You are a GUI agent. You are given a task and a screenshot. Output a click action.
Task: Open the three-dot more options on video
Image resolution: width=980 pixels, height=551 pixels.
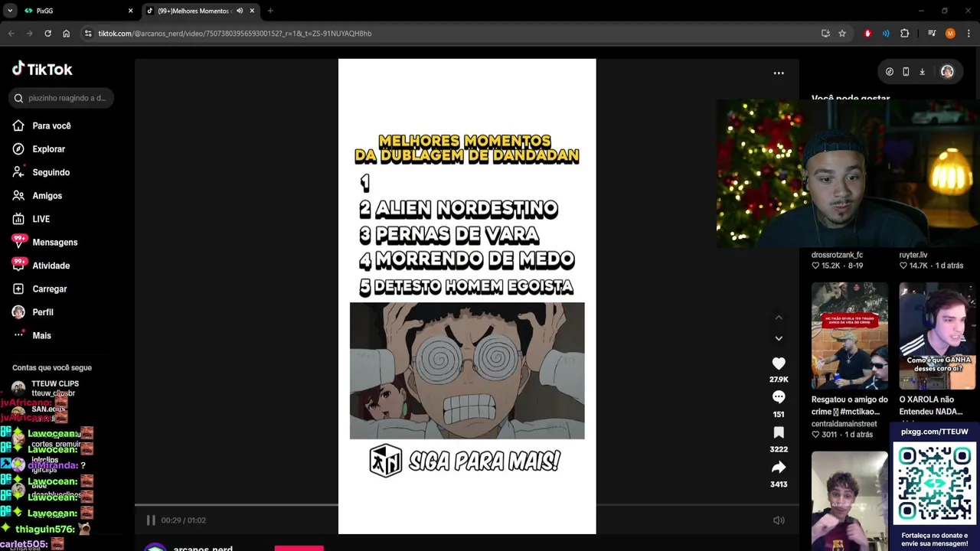(779, 73)
